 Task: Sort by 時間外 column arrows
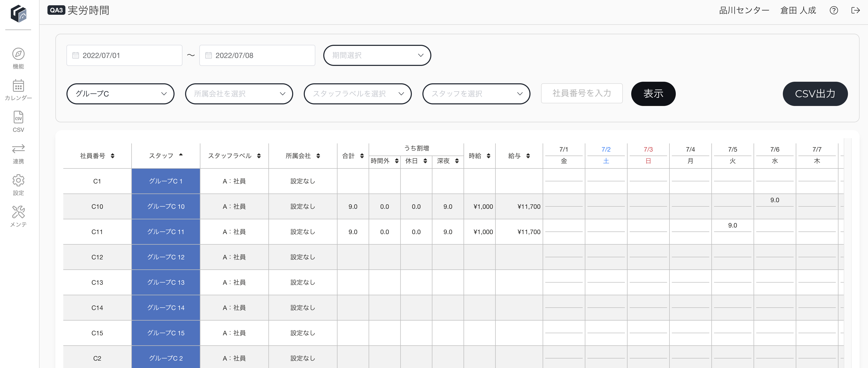pos(397,161)
